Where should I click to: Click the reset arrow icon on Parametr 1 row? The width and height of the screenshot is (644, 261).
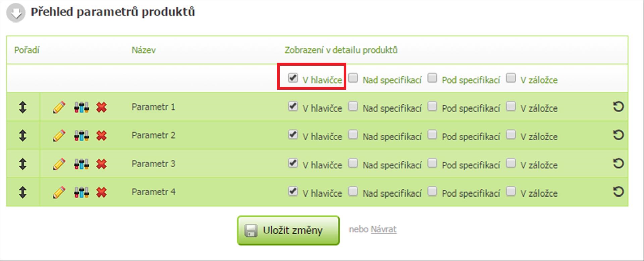click(618, 107)
